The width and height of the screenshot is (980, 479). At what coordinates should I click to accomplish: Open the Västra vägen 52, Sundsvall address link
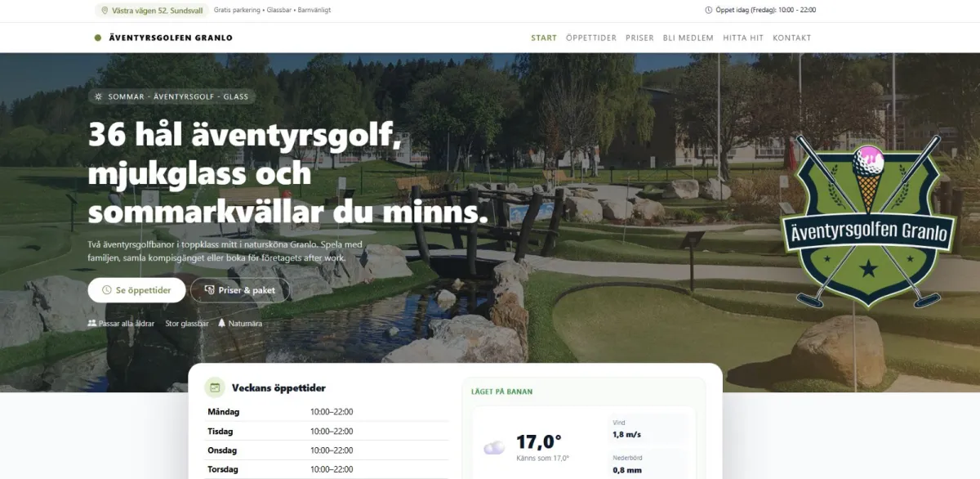click(x=151, y=11)
